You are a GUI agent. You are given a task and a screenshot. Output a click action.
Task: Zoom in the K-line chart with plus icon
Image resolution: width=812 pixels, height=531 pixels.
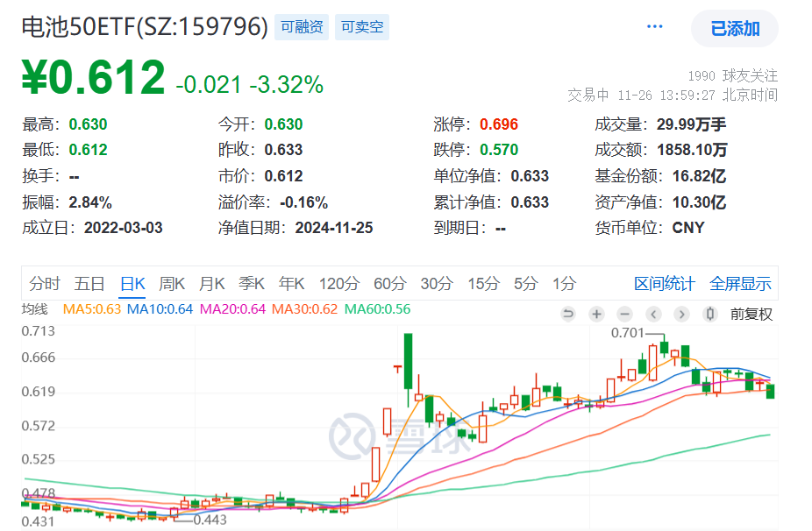(x=596, y=314)
